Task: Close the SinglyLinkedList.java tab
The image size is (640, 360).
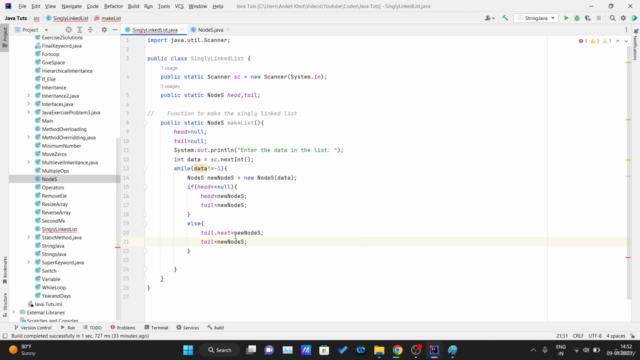Action: point(182,30)
